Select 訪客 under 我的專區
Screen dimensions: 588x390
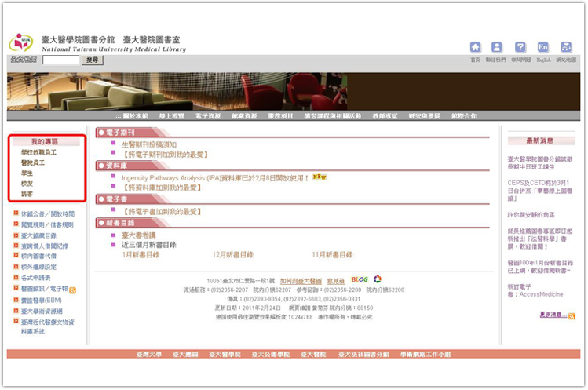(27, 195)
